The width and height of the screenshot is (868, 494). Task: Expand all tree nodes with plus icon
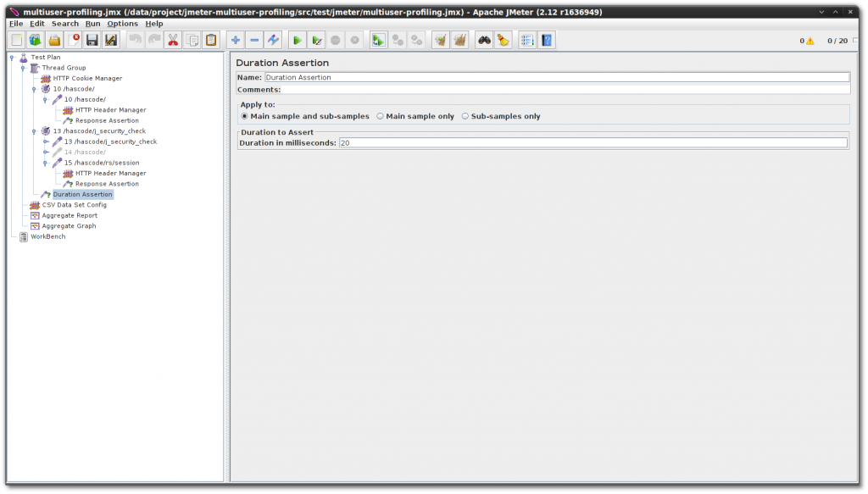pos(236,39)
